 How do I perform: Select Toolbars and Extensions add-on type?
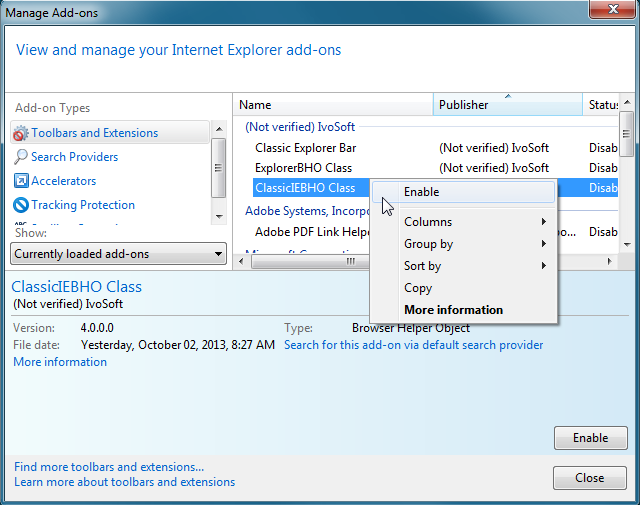click(110, 132)
